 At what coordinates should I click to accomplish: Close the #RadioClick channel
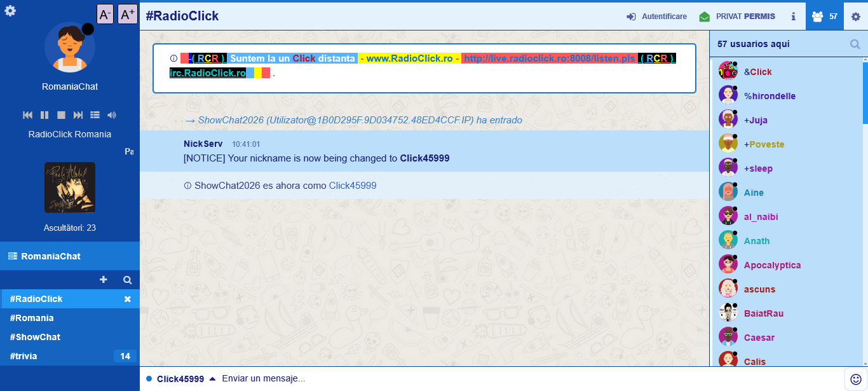127,299
